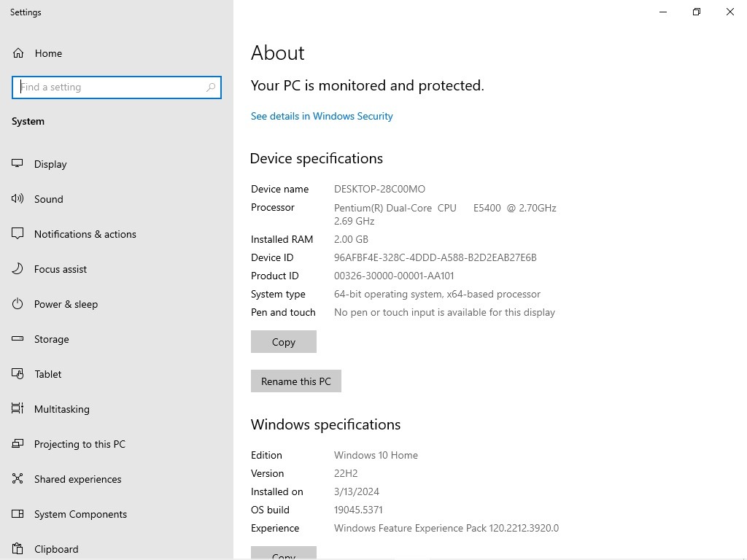Copy the device specifications
Viewport: 747px width, 560px height.
coord(284,342)
